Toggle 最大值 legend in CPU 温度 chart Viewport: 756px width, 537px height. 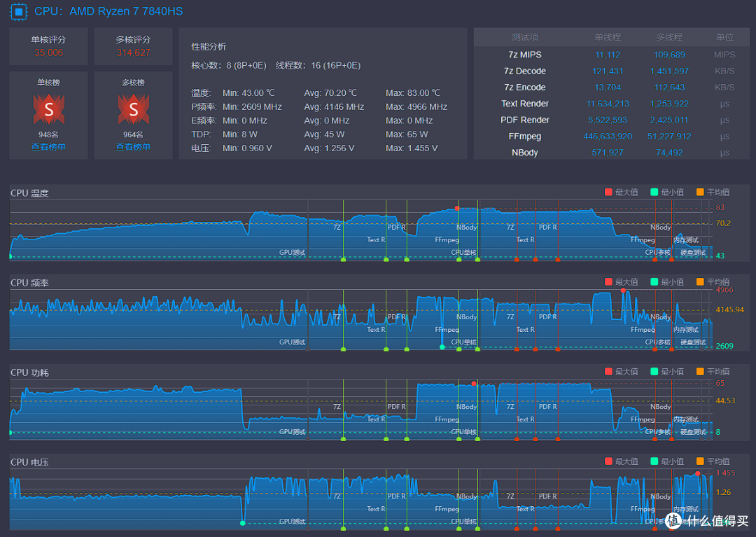click(622, 193)
